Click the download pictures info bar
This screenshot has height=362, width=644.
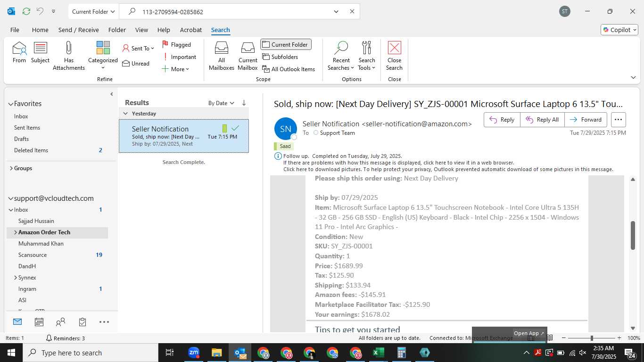point(448,169)
